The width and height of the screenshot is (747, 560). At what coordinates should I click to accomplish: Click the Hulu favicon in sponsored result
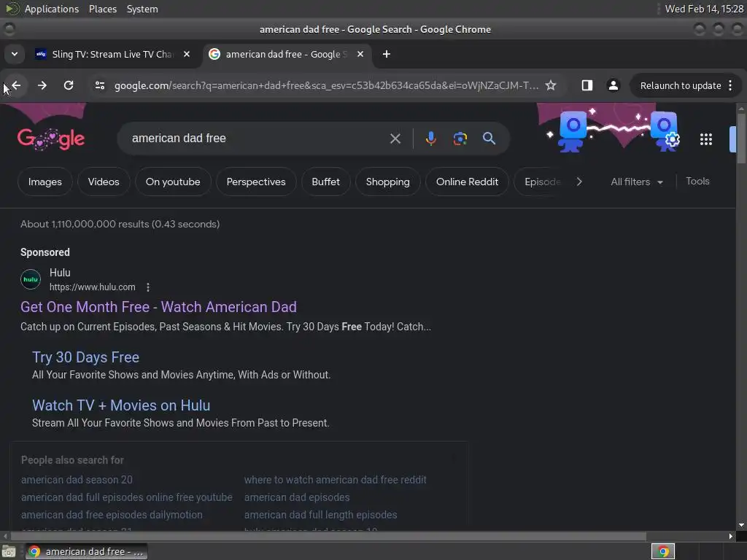(x=31, y=279)
